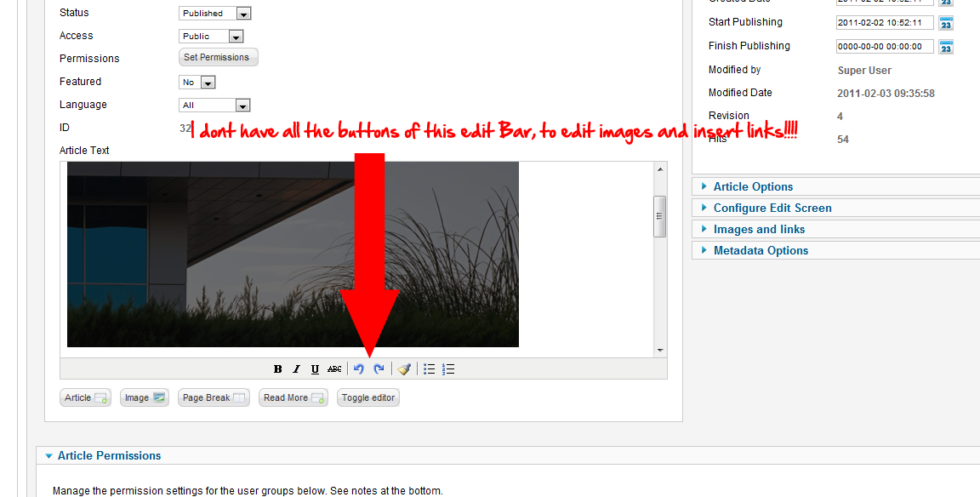
Task: Click the Modified Date value 2011-02-03 09:35:58
Action: tap(886, 93)
